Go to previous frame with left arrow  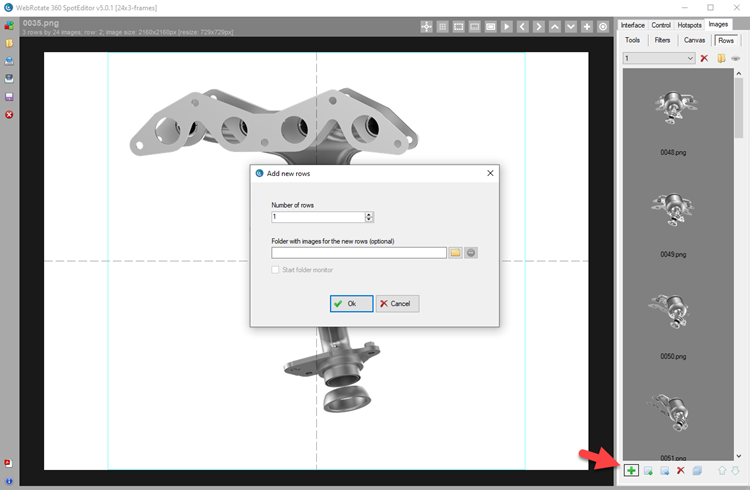[522, 27]
